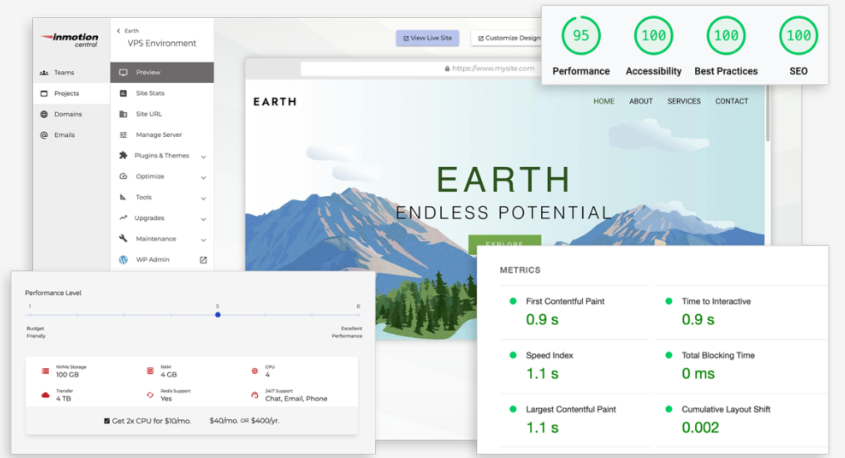The height and width of the screenshot is (458, 845).
Task: Click SERVICES in the site preview navigation
Action: pos(684,101)
